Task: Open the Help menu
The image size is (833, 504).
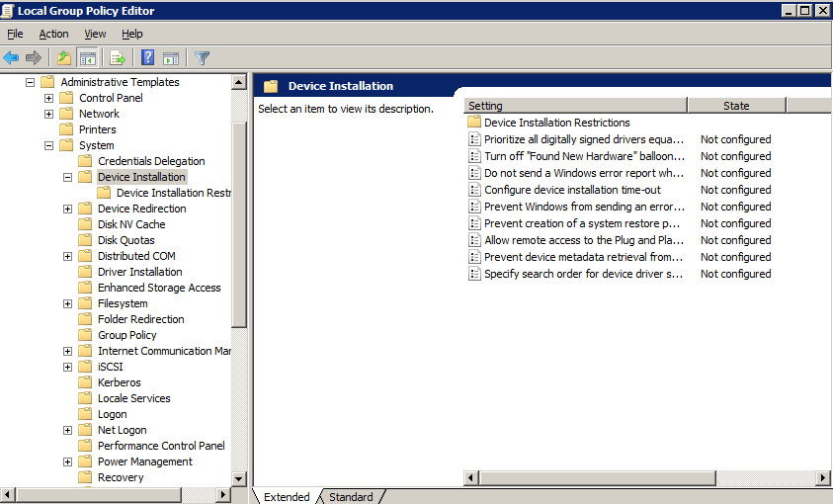Action: (131, 34)
